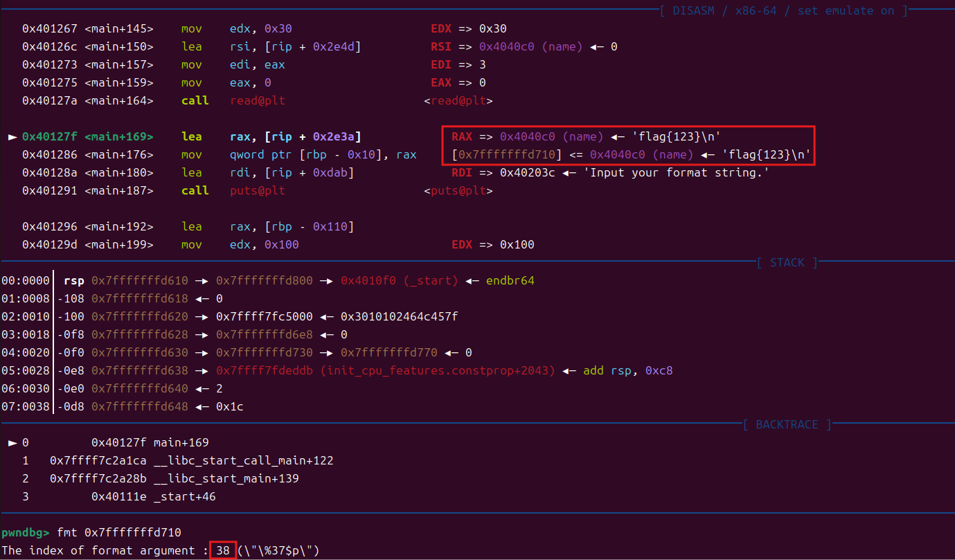Click the 'Input your format string.' string
The image size is (955, 560).
click(676, 173)
